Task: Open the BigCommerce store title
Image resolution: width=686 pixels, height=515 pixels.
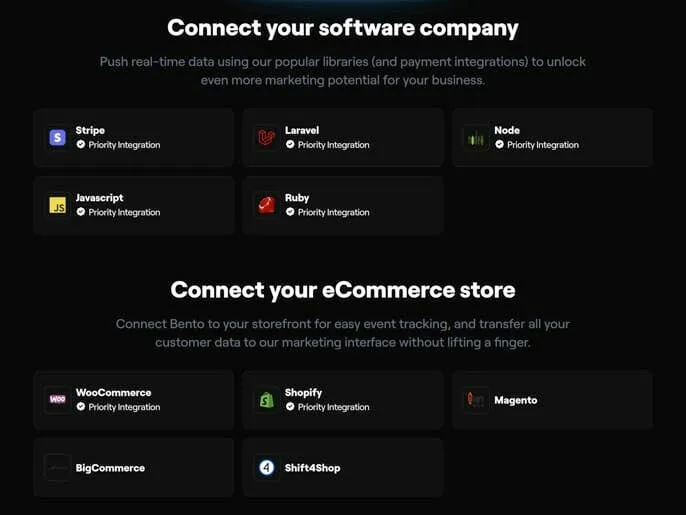Action: [110, 468]
